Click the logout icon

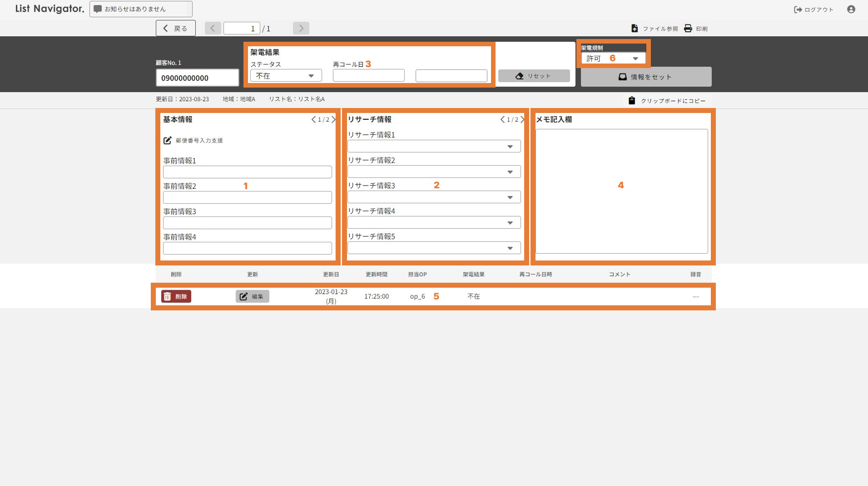click(x=798, y=10)
